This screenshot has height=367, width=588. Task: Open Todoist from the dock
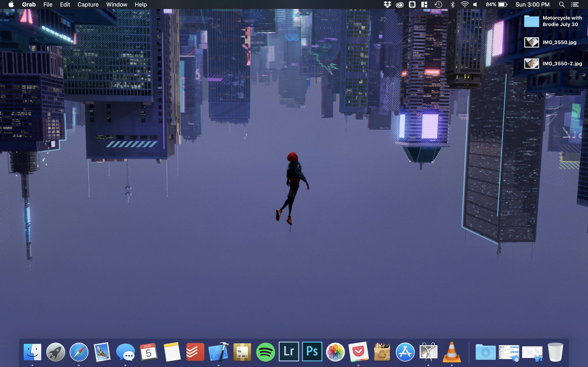click(x=195, y=352)
